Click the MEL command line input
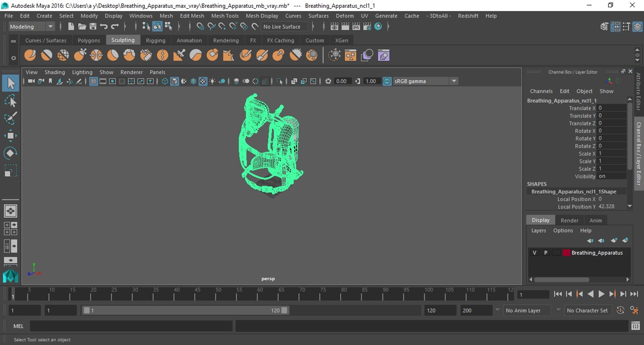Screen dimensions: 644x345 pos(131,326)
